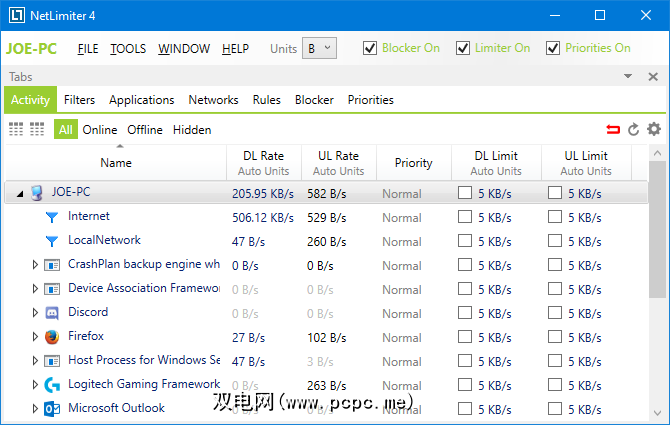Switch to the Blocker tab
Viewport: 670px width, 425px height.
pos(314,100)
